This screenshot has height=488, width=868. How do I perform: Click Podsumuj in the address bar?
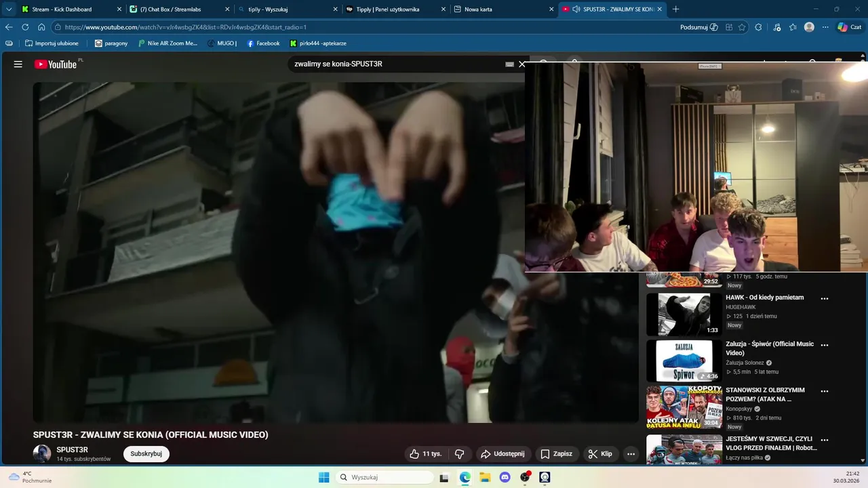[698, 27]
